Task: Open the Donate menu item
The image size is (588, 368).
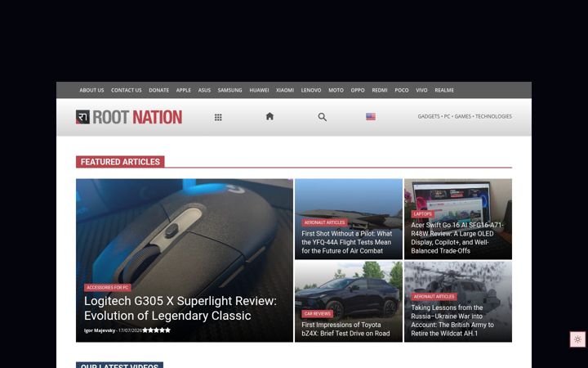Action: point(158,90)
